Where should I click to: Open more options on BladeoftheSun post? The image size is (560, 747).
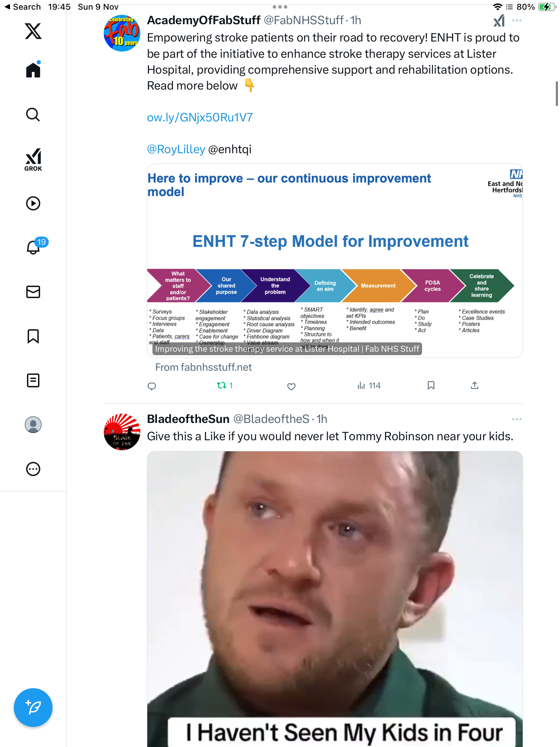516,419
